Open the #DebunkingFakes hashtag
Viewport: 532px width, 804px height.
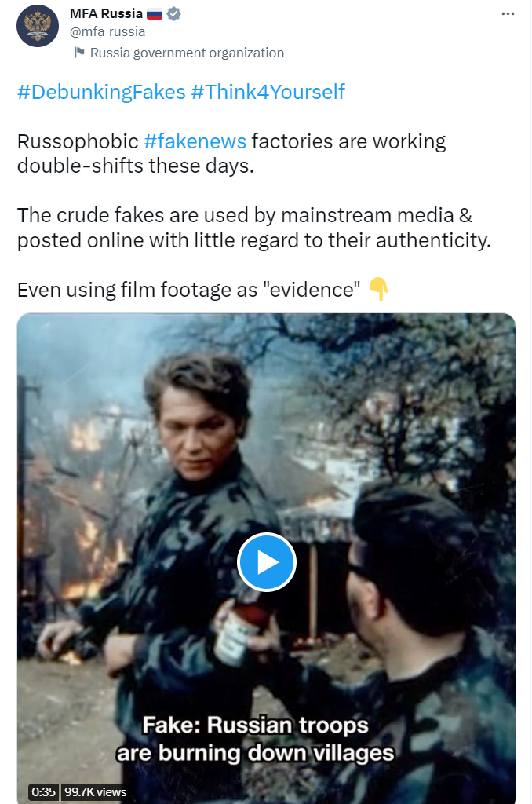pos(101,93)
